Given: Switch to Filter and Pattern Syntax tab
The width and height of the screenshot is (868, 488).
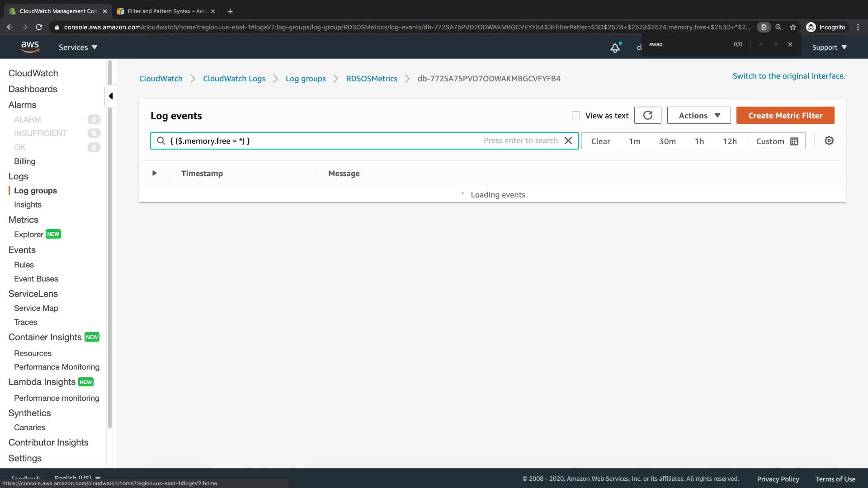Looking at the screenshot, I should tap(165, 11).
